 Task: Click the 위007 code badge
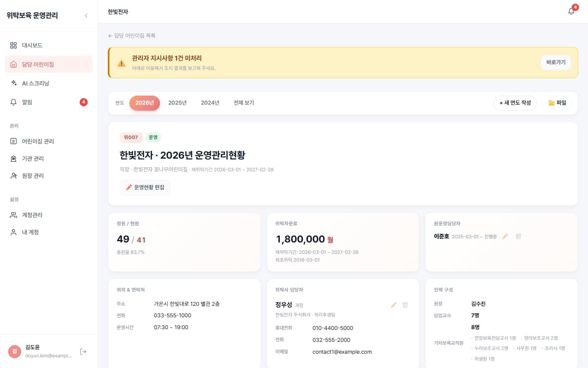coord(131,137)
